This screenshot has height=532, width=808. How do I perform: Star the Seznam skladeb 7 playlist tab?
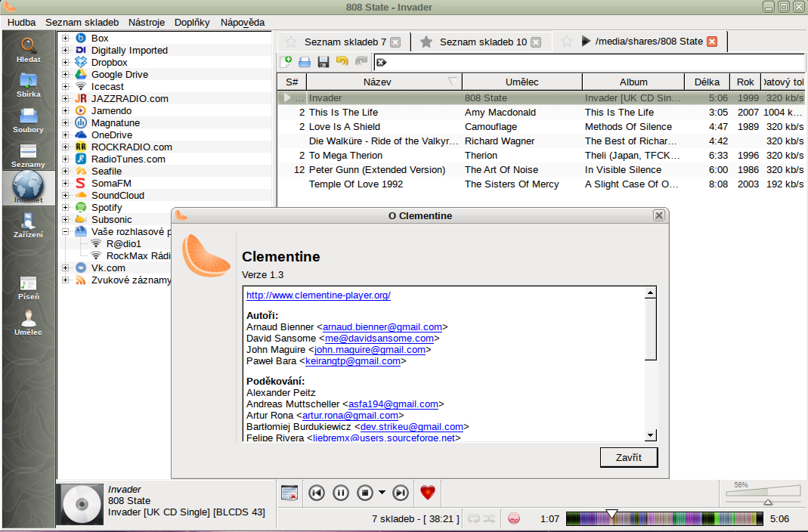(291, 42)
